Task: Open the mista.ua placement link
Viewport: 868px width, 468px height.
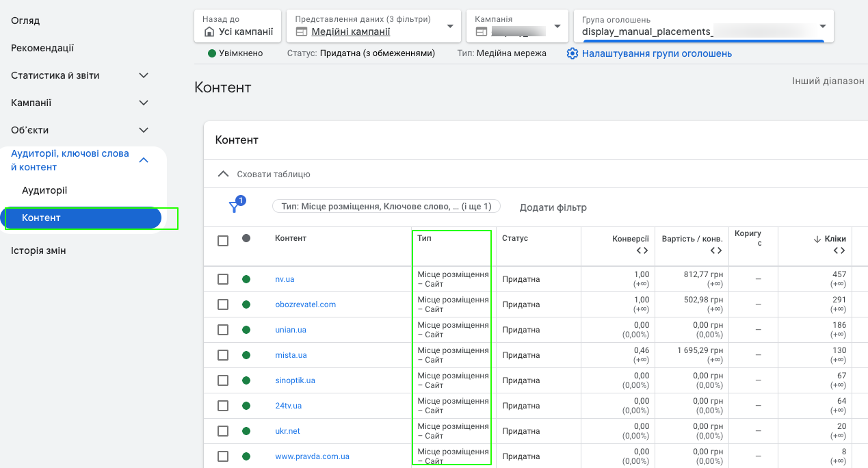Action: pos(291,355)
